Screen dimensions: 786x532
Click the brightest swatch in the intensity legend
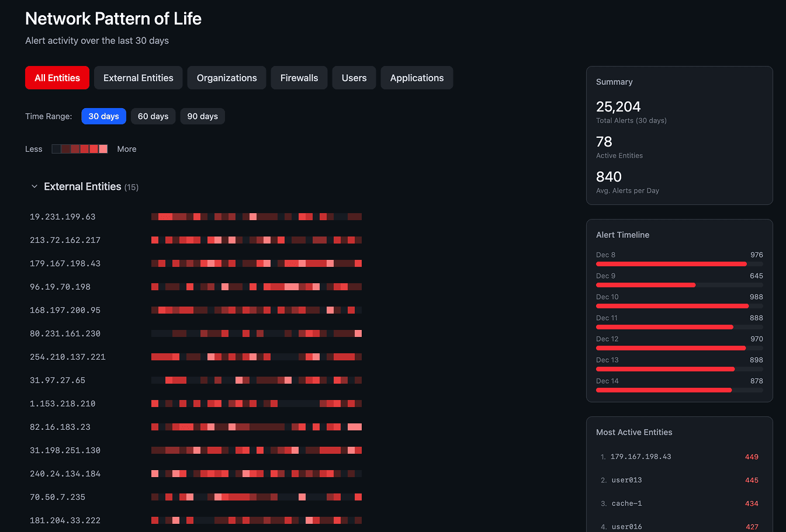tap(103, 148)
